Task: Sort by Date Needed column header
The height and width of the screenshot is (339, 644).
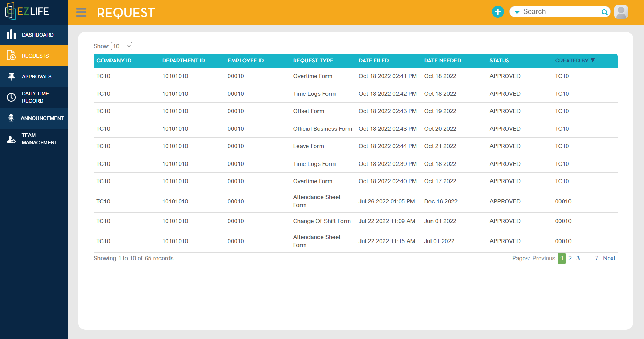Action: (454, 60)
